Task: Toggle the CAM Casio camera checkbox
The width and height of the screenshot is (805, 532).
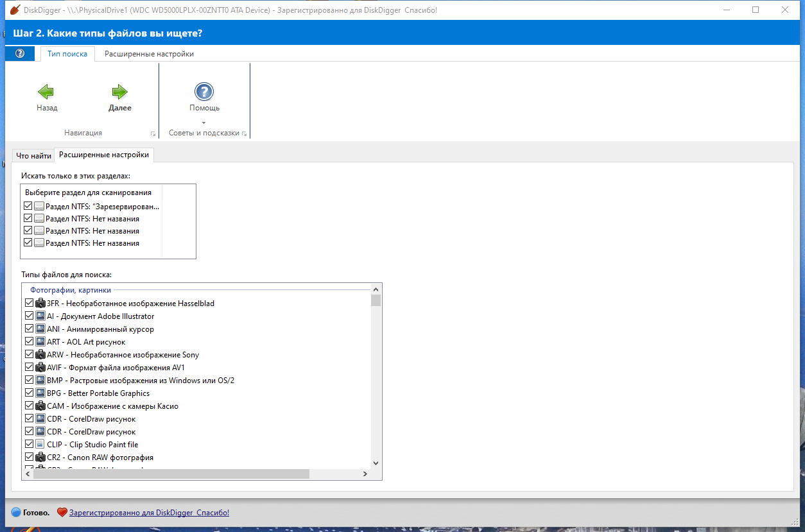Action: 29,406
